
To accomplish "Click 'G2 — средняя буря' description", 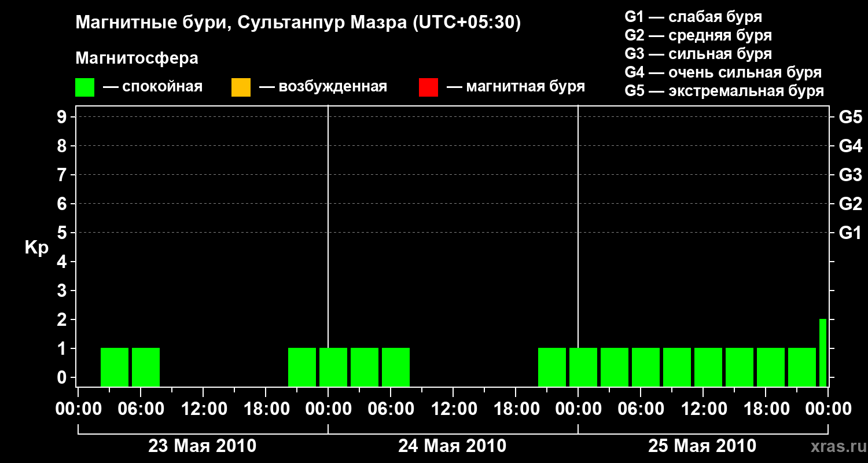I will pos(698,35).
